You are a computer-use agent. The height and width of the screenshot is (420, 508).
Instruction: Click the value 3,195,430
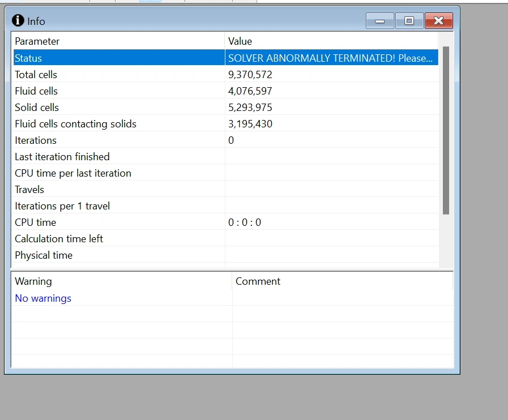[250, 124]
